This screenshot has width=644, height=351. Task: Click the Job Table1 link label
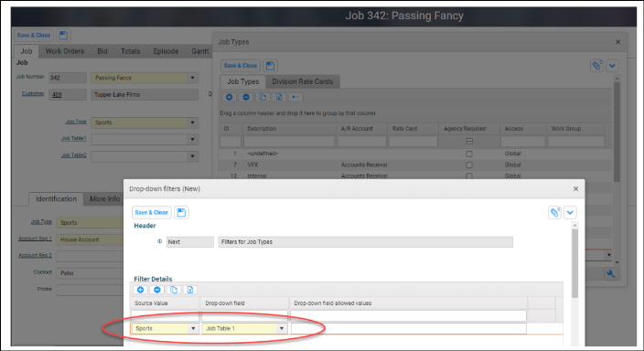click(73, 138)
